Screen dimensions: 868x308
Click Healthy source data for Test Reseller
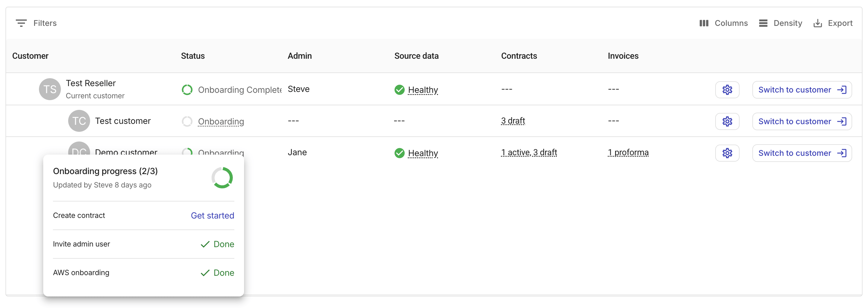[423, 90]
